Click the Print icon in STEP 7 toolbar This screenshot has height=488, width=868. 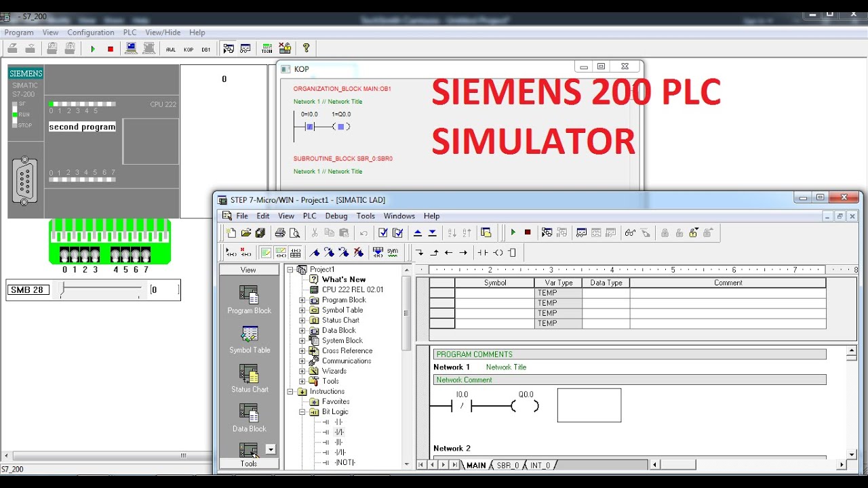pos(280,233)
